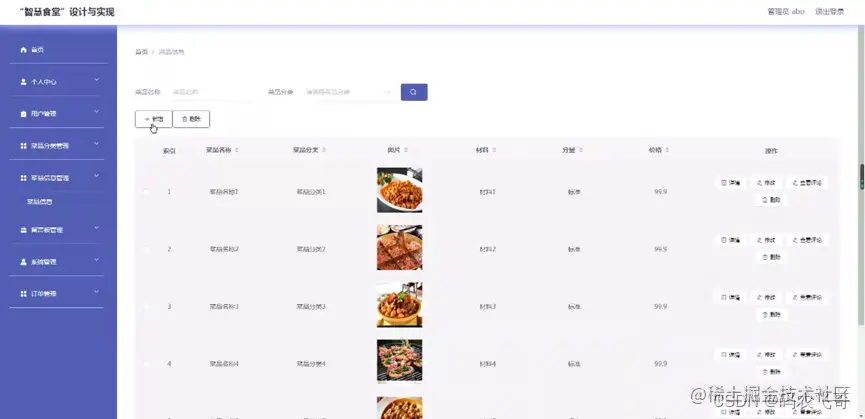Click the 新增 add button
The width and height of the screenshot is (865, 419).
point(153,119)
